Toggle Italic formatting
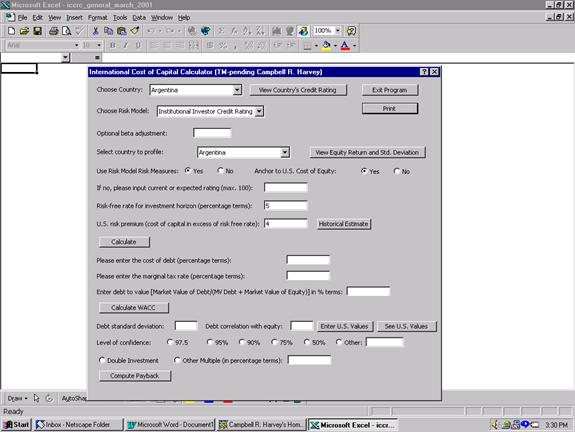The width and height of the screenshot is (575, 432). point(125,45)
